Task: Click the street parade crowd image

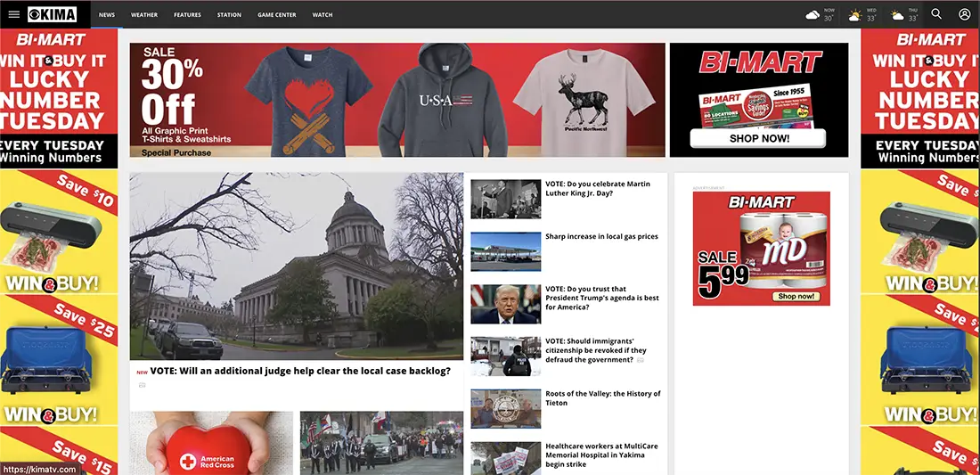Action: (382, 443)
